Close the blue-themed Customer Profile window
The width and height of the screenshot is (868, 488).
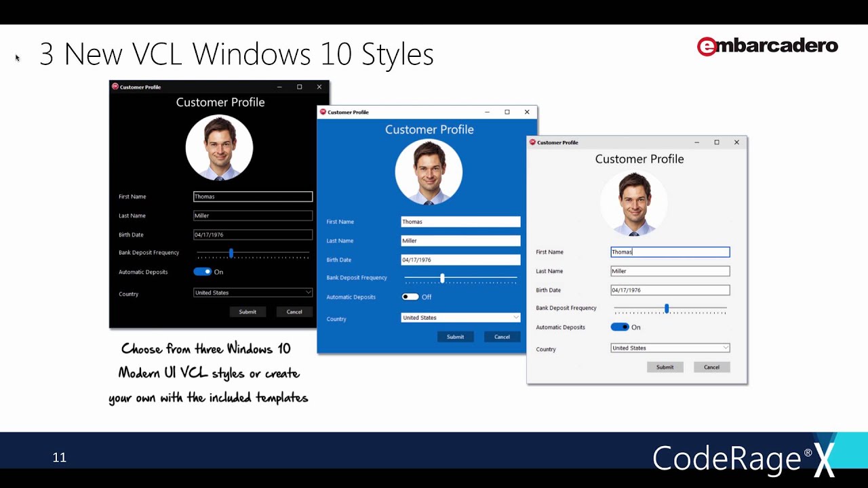[x=527, y=112]
